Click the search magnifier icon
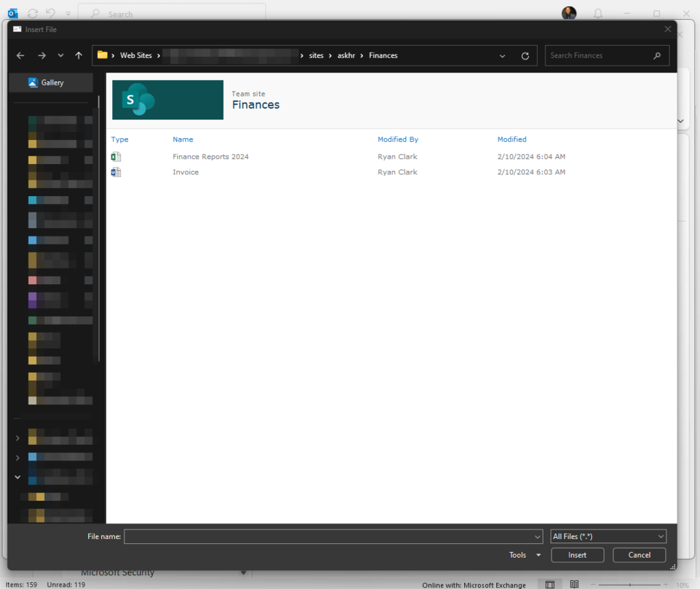This screenshot has width=700, height=589. [657, 55]
